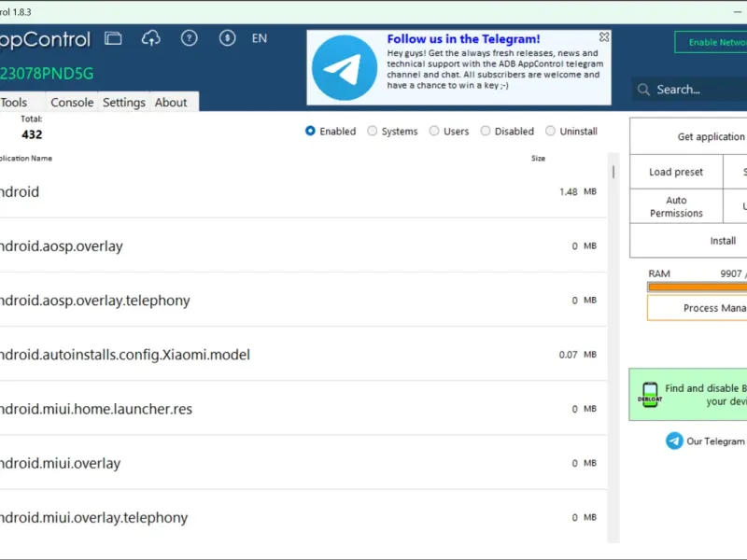Open the Our Telegram link
The height and width of the screenshot is (560, 747).
pyautogui.click(x=705, y=441)
